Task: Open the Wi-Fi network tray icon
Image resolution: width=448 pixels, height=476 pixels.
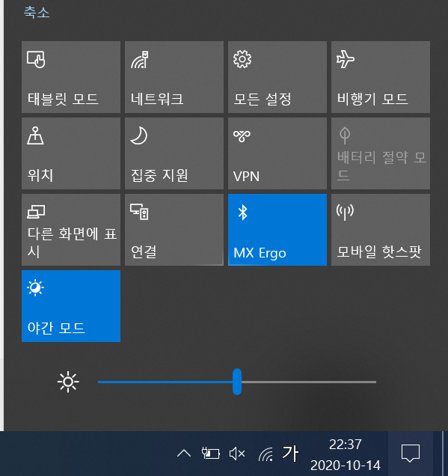Action: tap(266, 454)
